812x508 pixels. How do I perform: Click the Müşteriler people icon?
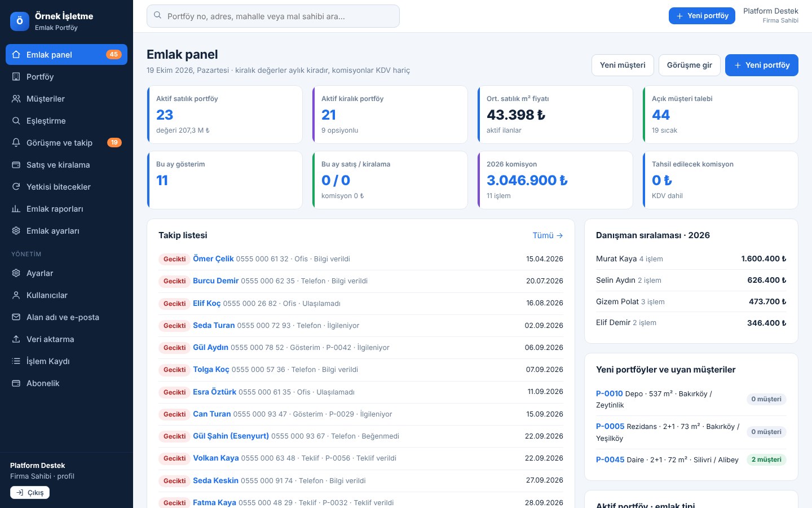[16, 99]
